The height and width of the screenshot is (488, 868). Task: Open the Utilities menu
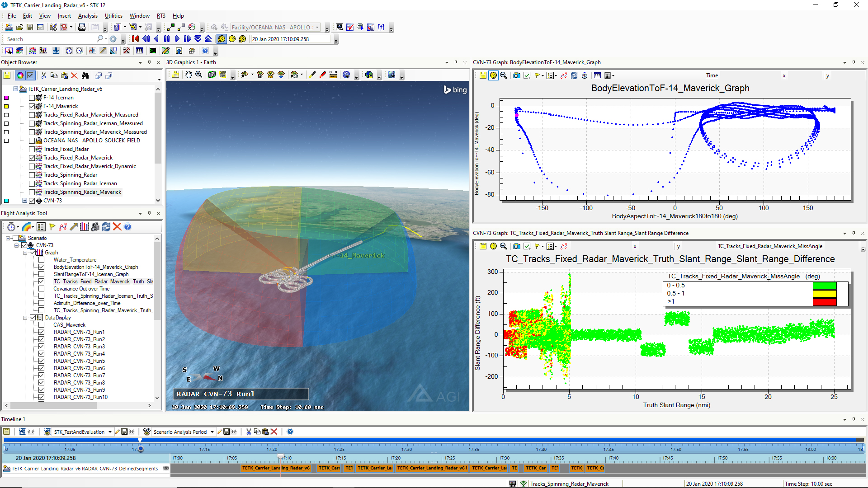(x=113, y=16)
